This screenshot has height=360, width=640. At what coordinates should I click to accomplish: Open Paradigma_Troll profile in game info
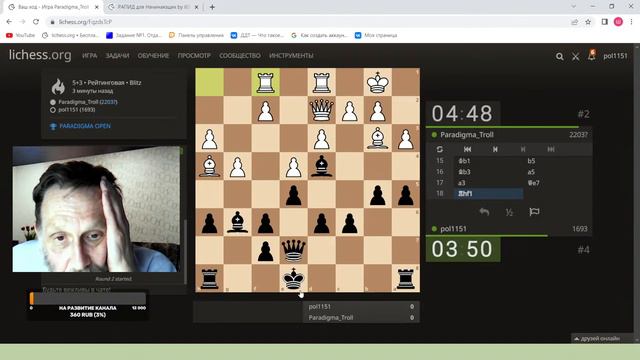(88, 102)
